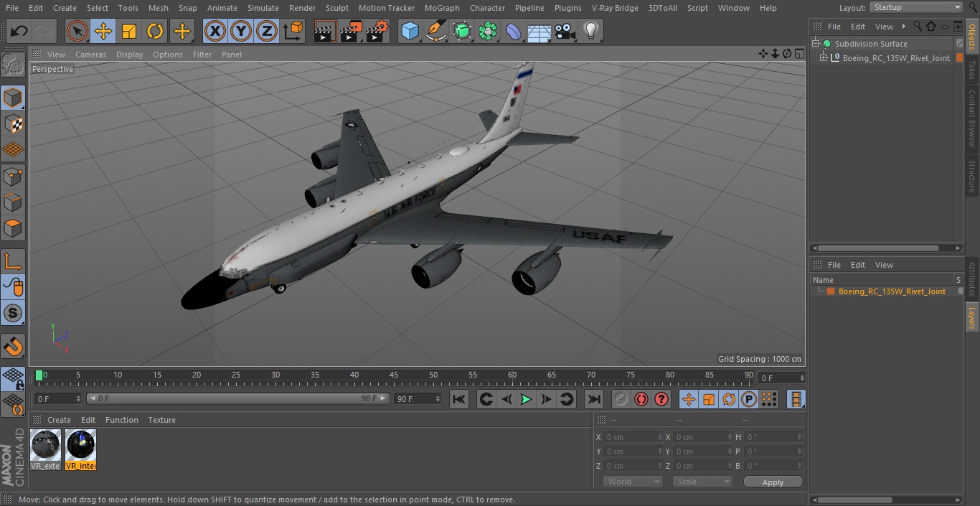The image size is (980, 506).
Task: Go to start of animation
Action: tap(459, 399)
